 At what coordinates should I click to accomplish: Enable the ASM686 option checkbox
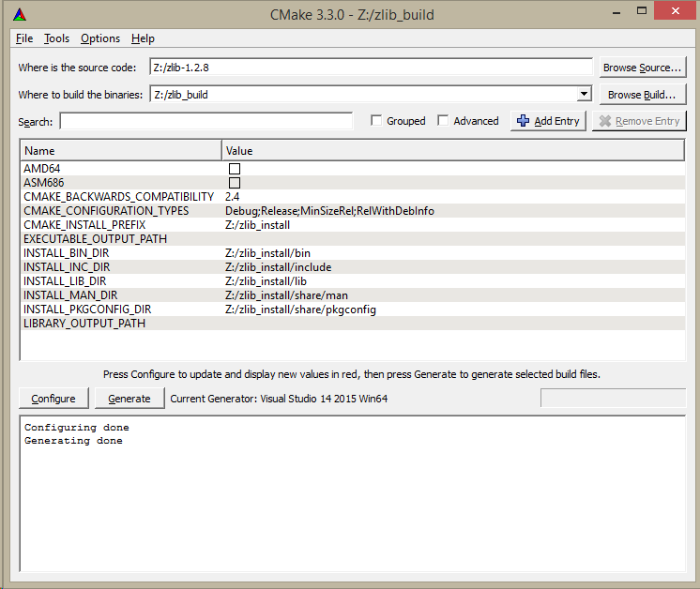pos(235,183)
